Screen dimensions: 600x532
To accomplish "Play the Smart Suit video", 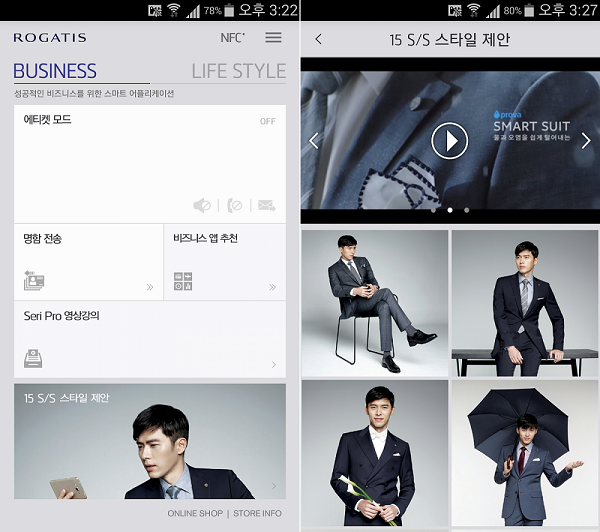I will point(450,140).
